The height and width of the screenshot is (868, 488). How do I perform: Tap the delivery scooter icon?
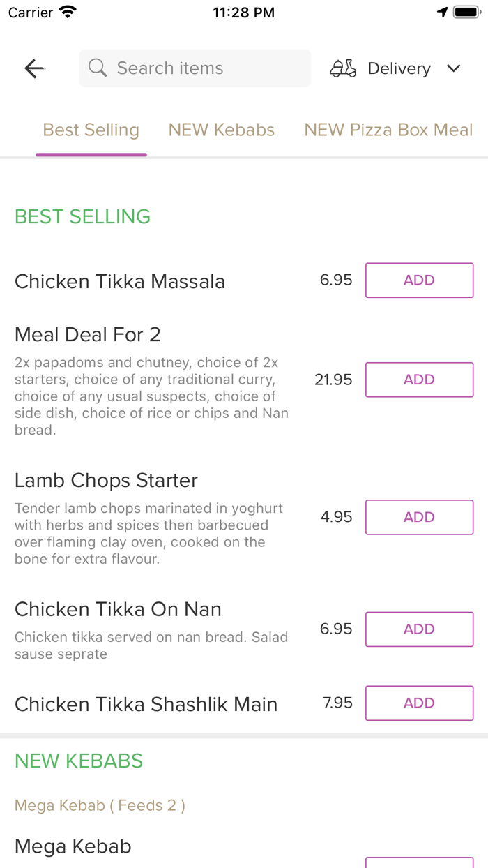pos(343,68)
